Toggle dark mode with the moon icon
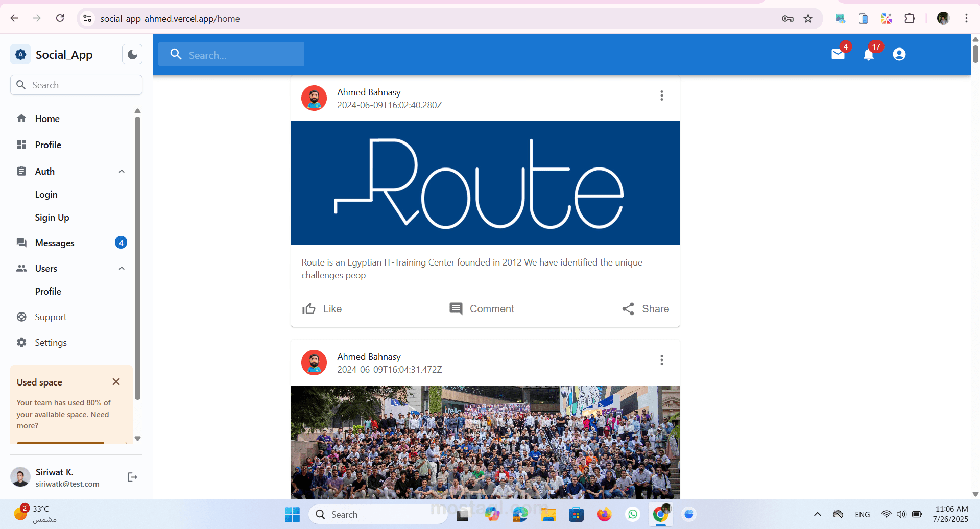Screen dimensions: 980x529 (132, 54)
